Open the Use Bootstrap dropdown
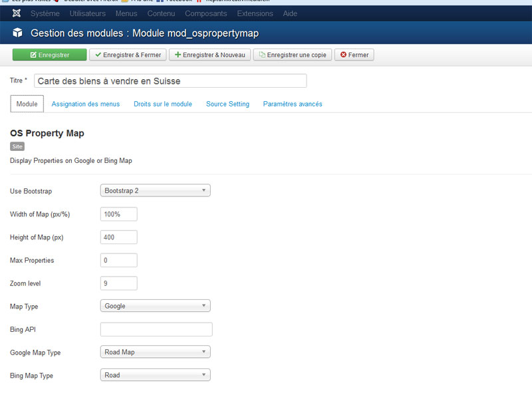532x399 pixels. click(156, 190)
